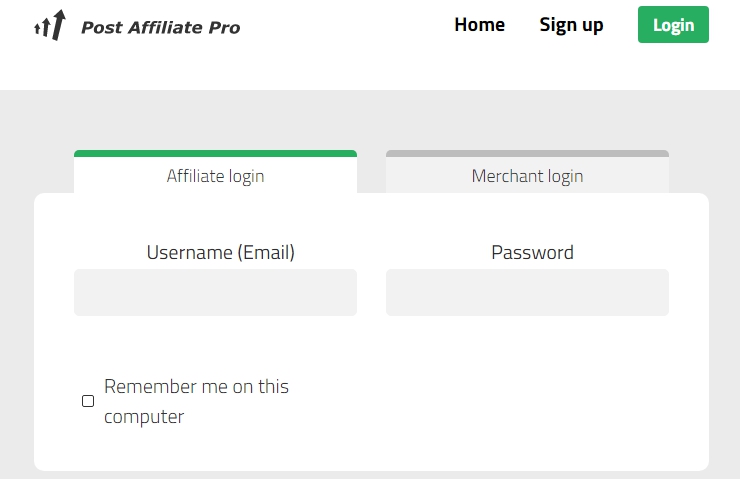Enable the Remember me checkbox
This screenshot has height=479, width=740.
coord(88,401)
